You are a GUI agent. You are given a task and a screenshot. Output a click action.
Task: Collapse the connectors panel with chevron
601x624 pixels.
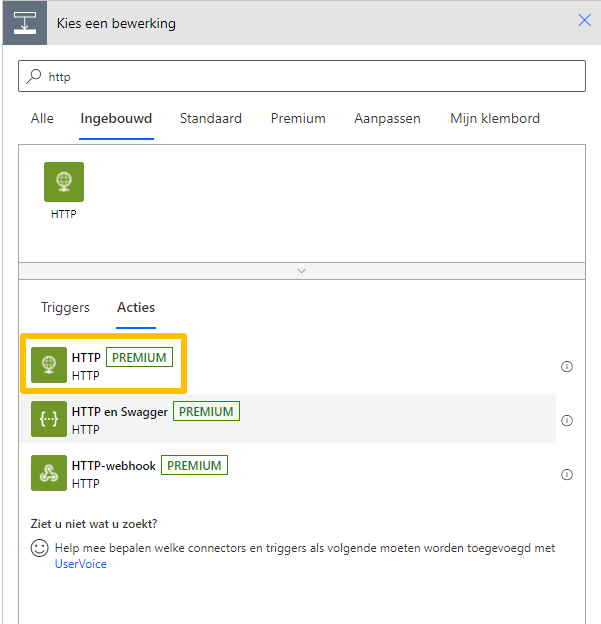coord(302,271)
